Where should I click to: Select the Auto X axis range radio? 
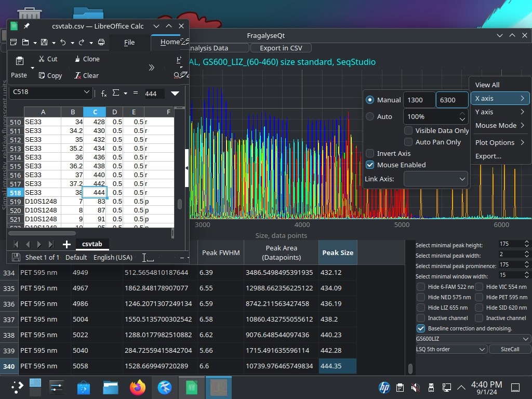tap(370, 116)
